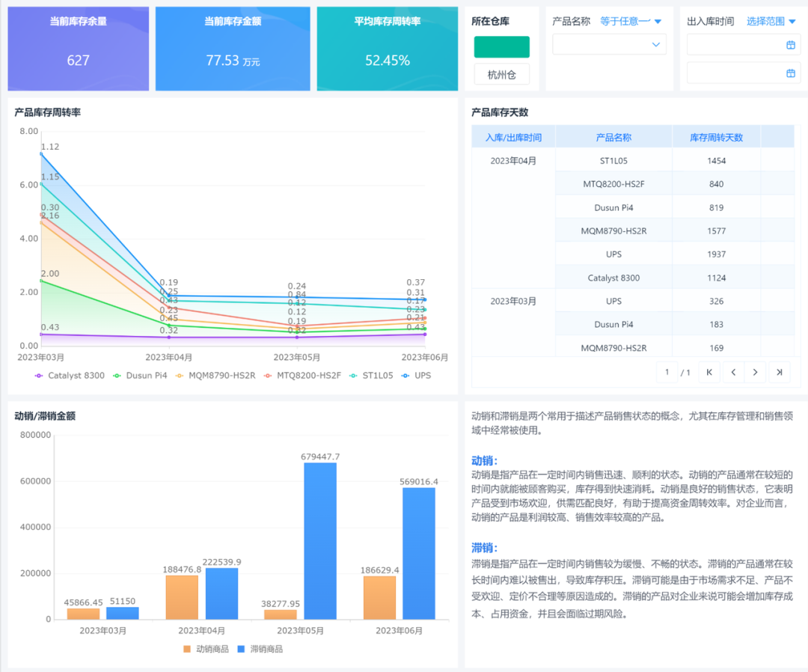Click the 569016.4 bar in 2023年06月
The width and height of the screenshot is (808, 672).
click(419, 554)
